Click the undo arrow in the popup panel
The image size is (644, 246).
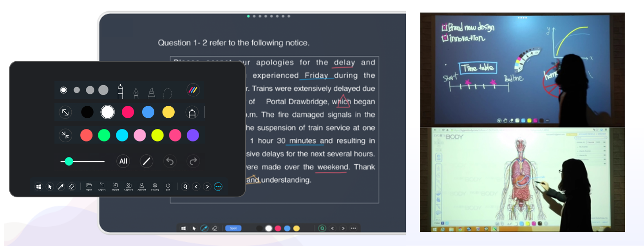(x=170, y=161)
